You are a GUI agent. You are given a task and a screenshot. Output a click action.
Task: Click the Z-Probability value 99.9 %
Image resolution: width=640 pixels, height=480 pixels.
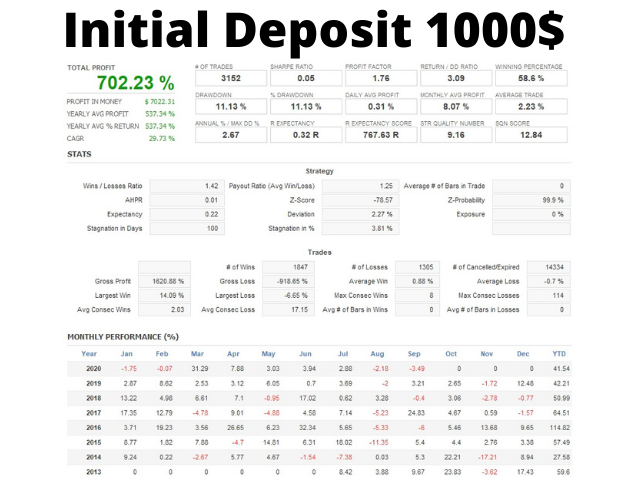531,200
